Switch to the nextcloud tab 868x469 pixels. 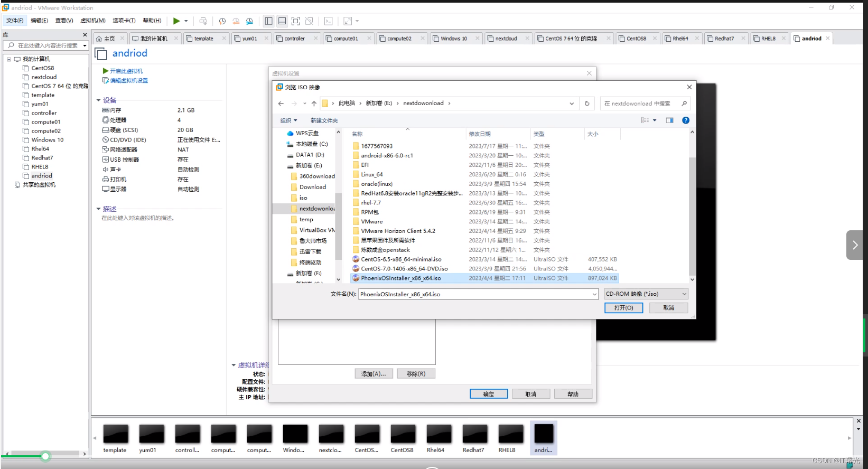[506, 39]
